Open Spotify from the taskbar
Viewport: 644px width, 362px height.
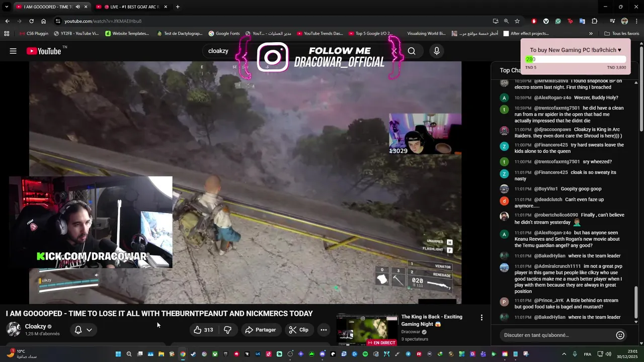click(x=365, y=354)
